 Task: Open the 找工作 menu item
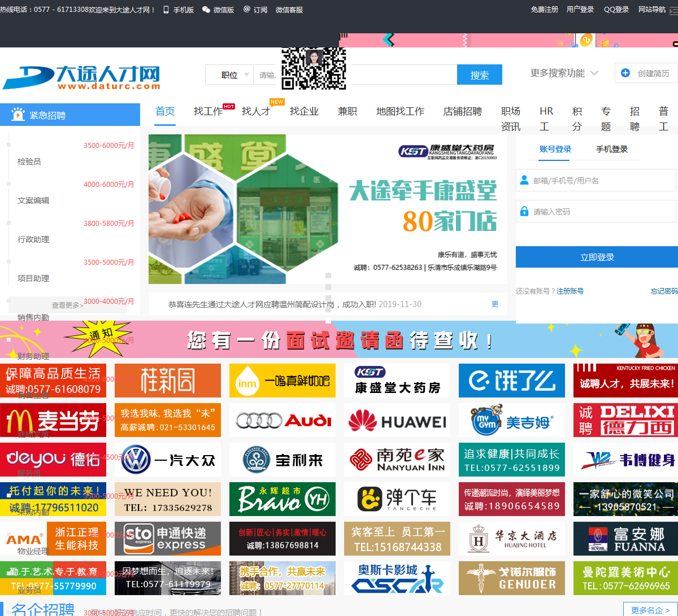[208, 111]
